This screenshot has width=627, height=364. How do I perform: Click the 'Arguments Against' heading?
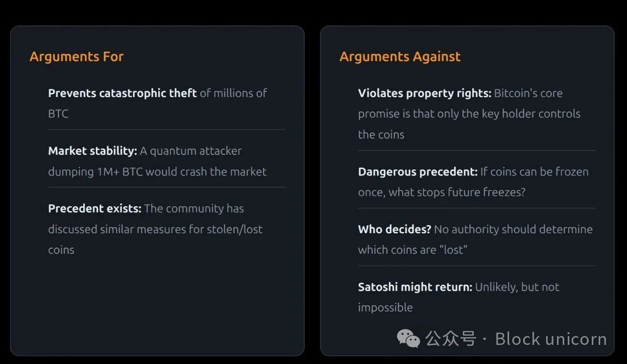click(x=400, y=56)
